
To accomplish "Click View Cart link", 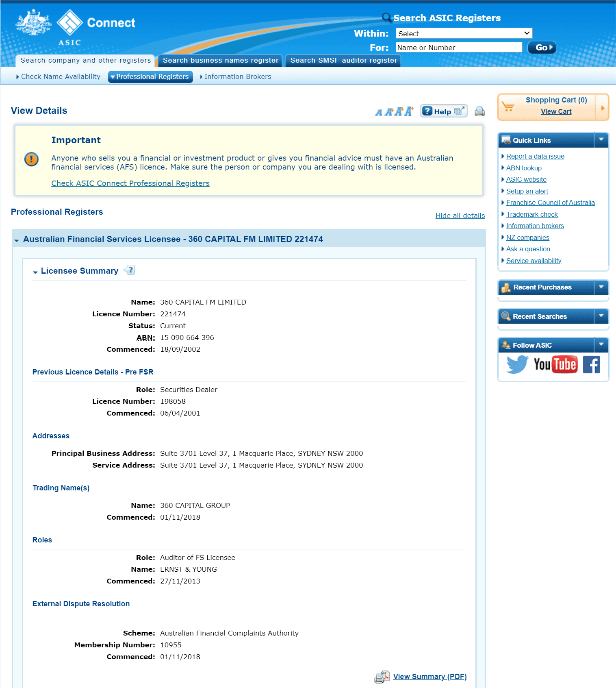I will pos(556,111).
